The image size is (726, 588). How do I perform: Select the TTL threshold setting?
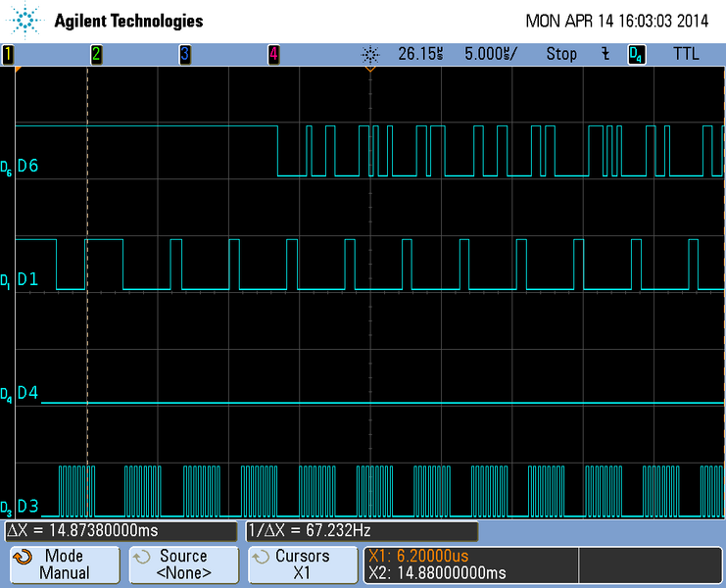point(686,54)
